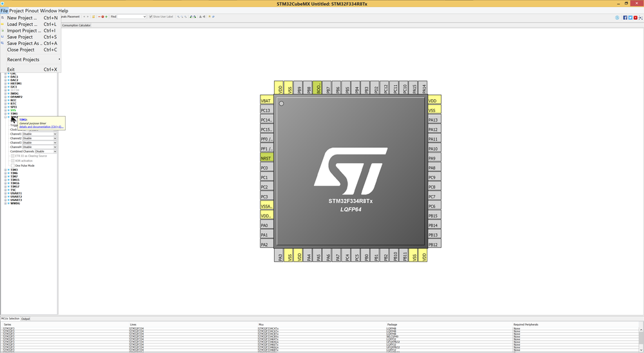This screenshot has width=644, height=353.
Task: Select the PC0 pin on the chip
Action: pos(266,167)
